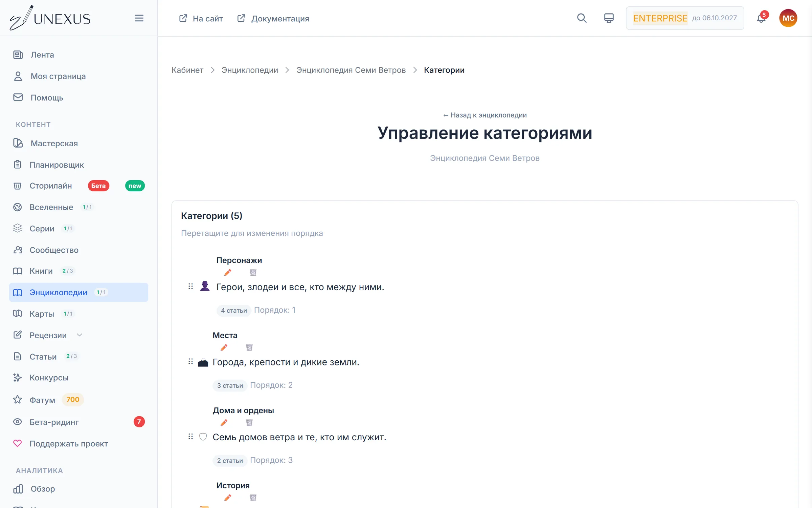Expand the Рецензии submenu chevron
Image resolution: width=812 pixels, height=508 pixels.
pos(80,335)
